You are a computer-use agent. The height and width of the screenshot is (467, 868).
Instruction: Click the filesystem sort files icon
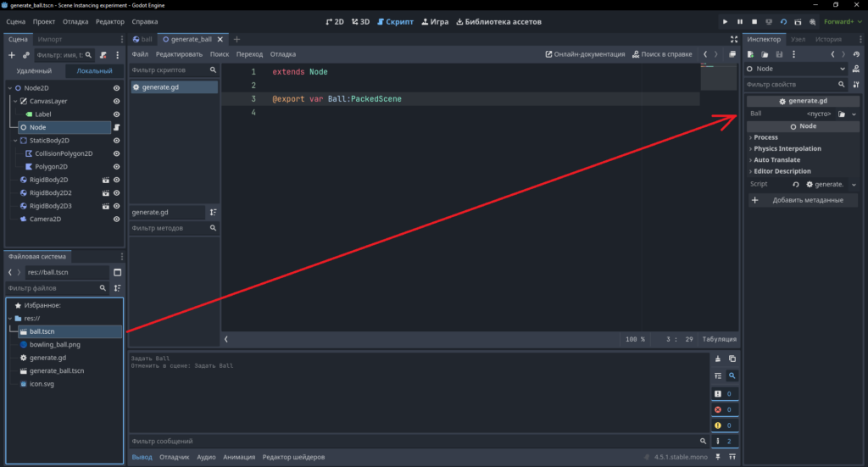coord(117,287)
